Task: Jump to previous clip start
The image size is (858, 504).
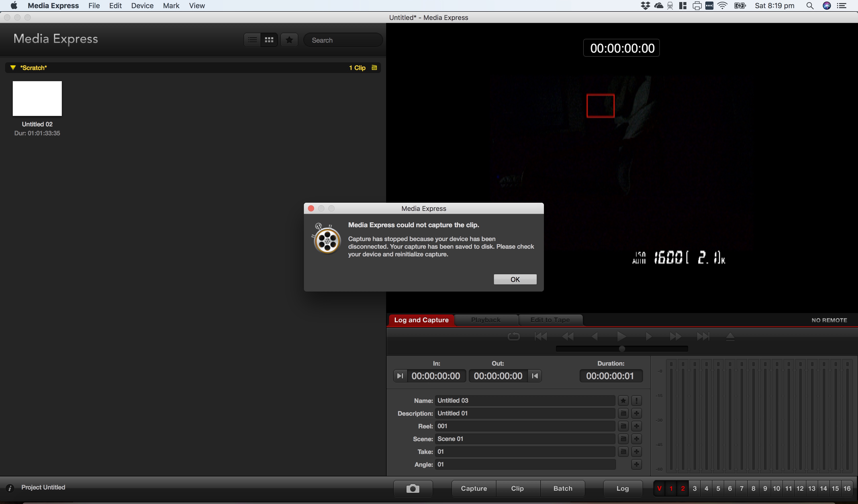Action: (541, 337)
